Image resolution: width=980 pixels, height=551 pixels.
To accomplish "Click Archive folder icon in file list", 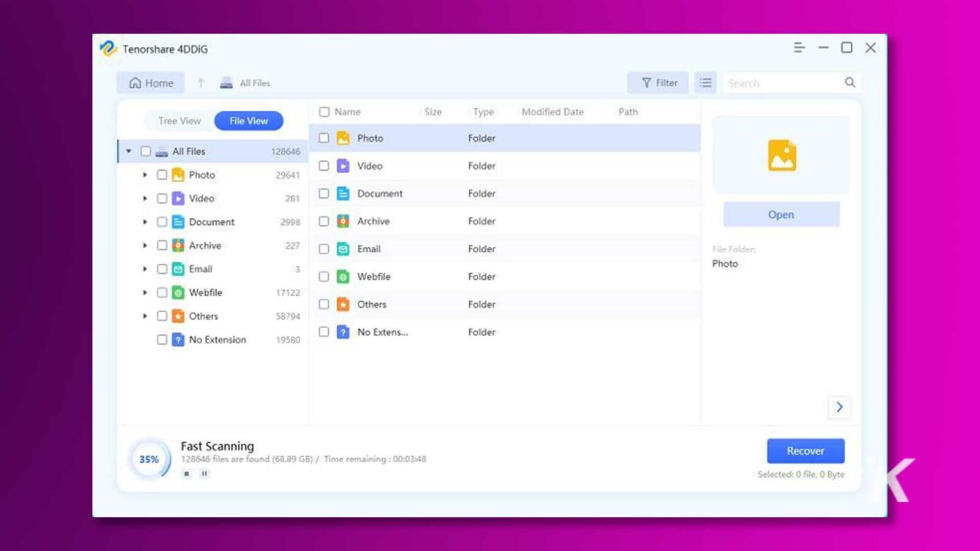I will tap(344, 221).
